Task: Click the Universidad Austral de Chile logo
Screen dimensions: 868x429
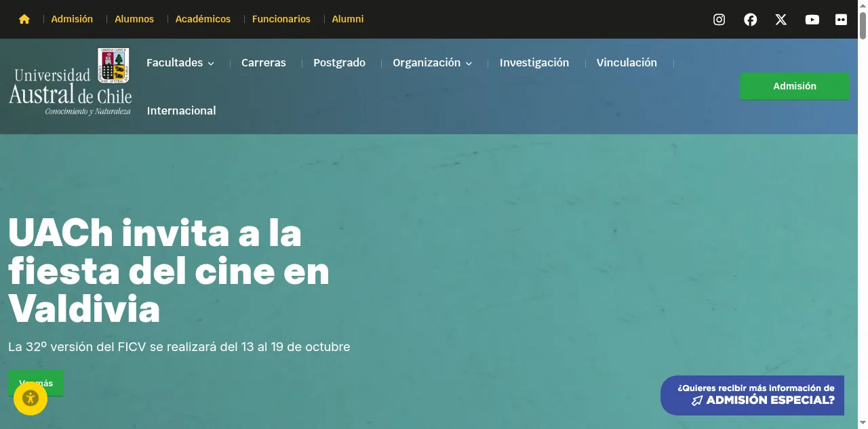Action: [71, 82]
